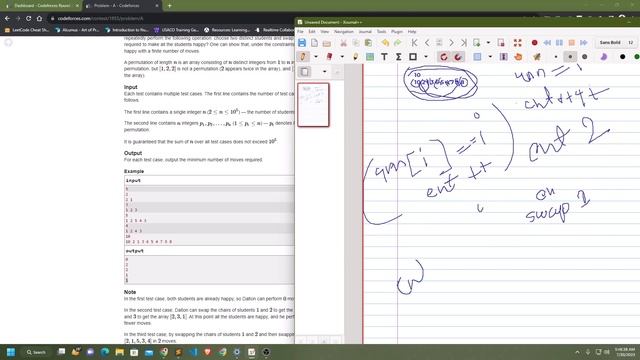Open the LeetCode Cheat Sheet bookmark
Screen dimensions: 640x360
coord(27,30)
